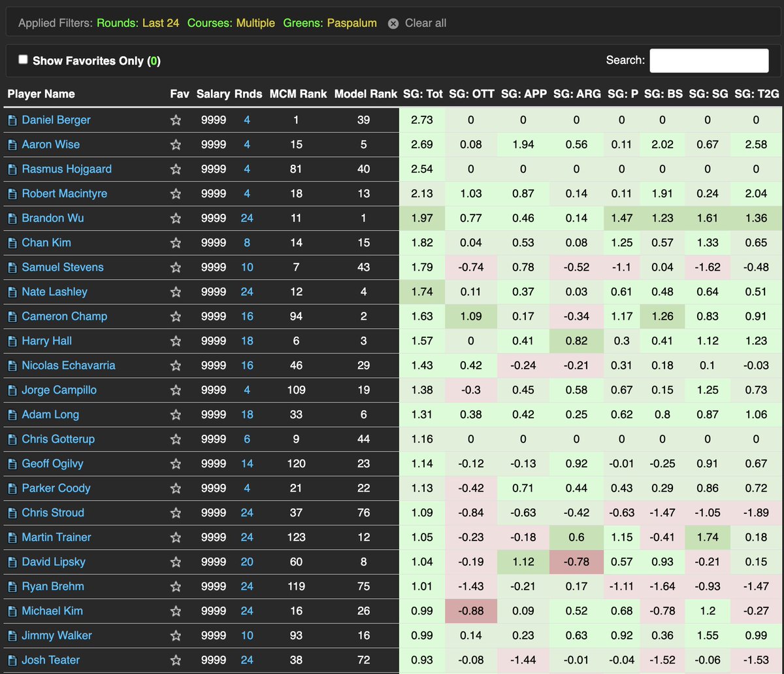Star Michael Kim as a favorite
The height and width of the screenshot is (674, 784).
pyautogui.click(x=175, y=611)
